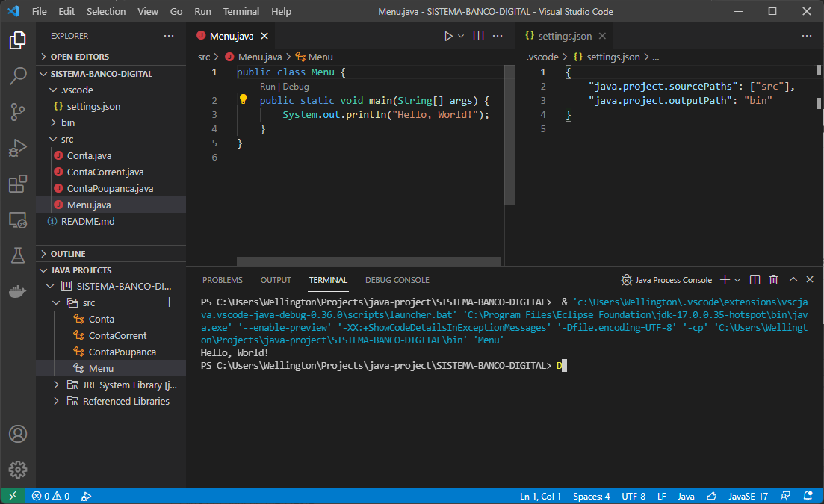
Task: Expand Referenced Libraries node
Action: 56,401
